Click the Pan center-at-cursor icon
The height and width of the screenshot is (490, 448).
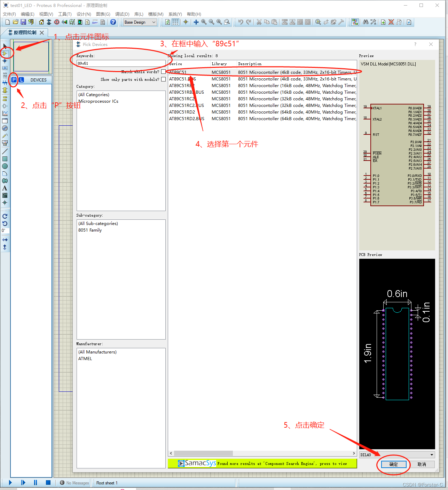coord(196,22)
